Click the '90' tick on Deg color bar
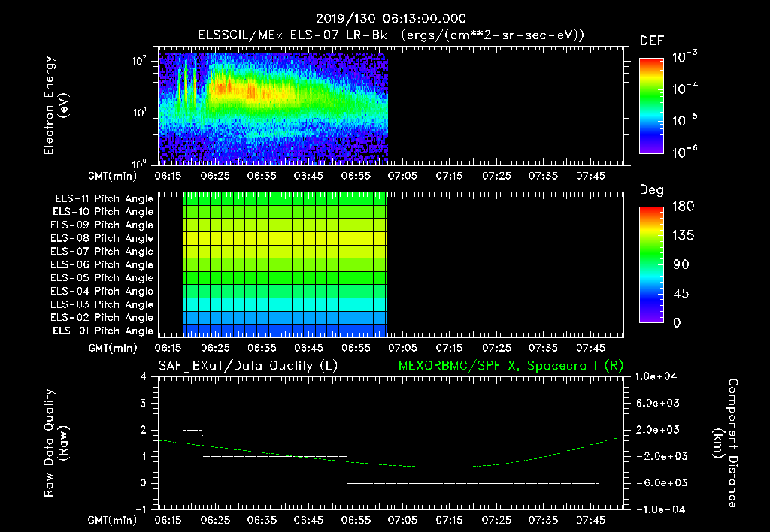Viewport: 770px width, 532px height. pyautogui.click(x=681, y=265)
